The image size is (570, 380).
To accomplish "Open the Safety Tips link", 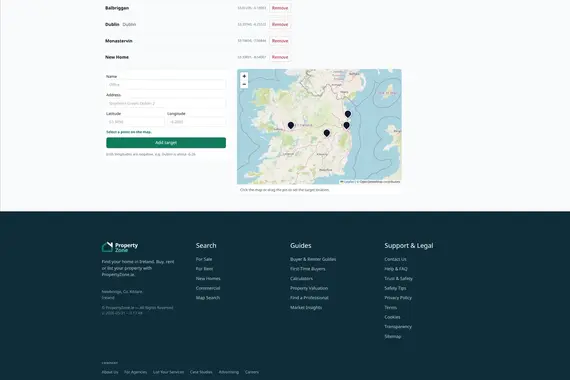I will 395,288.
